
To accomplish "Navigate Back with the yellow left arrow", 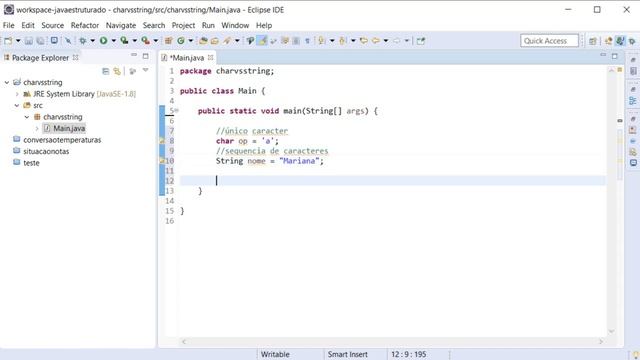I will click(x=376, y=40).
